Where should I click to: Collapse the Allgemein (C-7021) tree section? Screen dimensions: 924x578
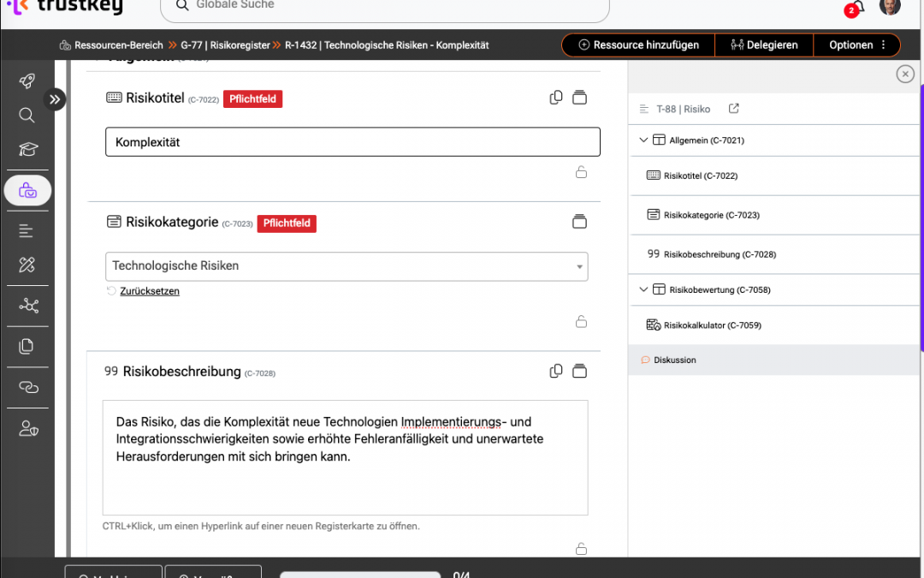pyautogui.click(x=643, y=140)
